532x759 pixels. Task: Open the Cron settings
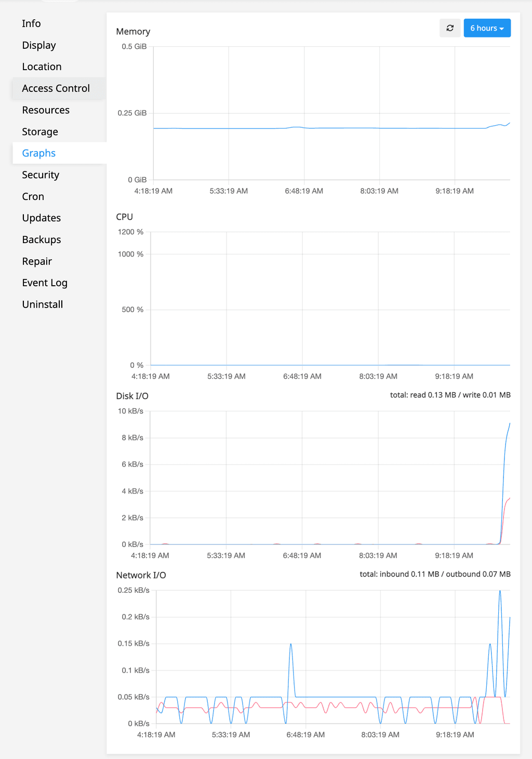point(33,196)
